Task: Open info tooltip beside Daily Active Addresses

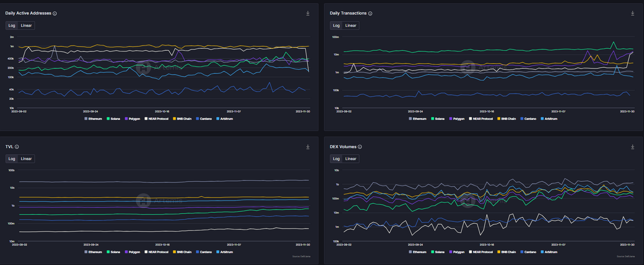Action: click(55, 13)
